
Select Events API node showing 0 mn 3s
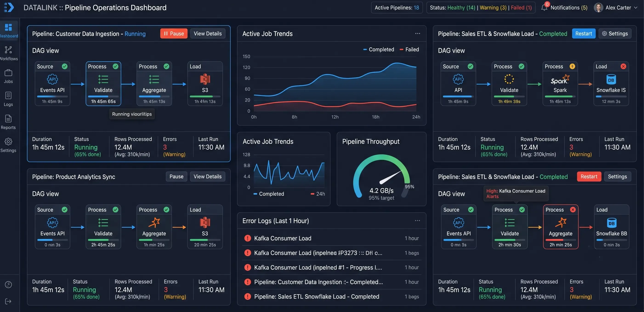click(x=459, y=227)
